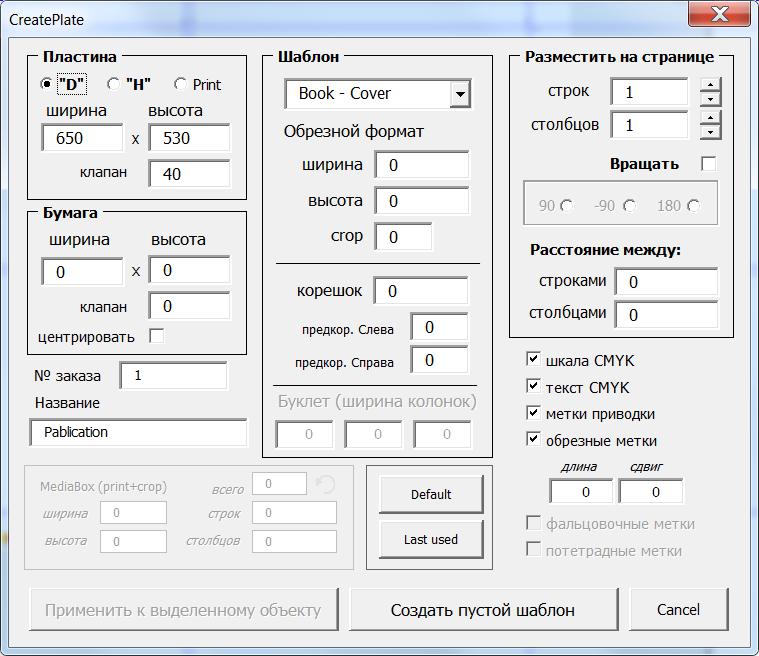Viewport: 759px width, 656px height.
Task: Select the 180 rotation radio button
Action: 693,206
